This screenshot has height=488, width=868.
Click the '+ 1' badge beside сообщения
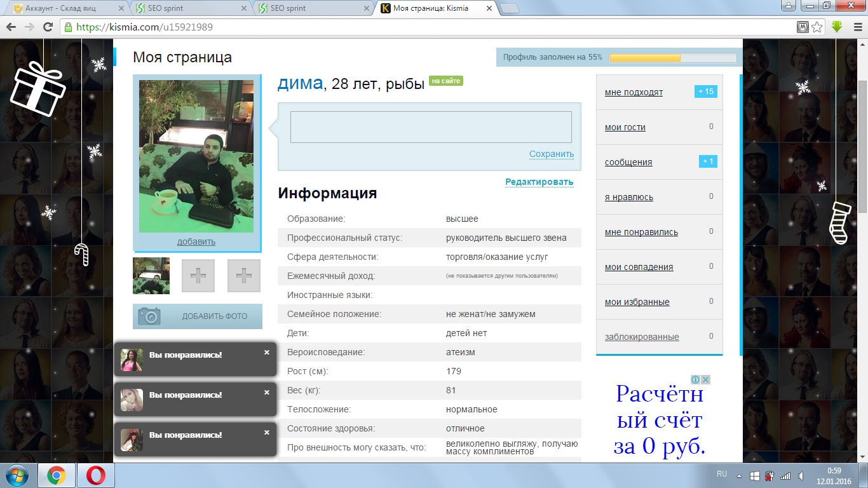click(708, 161)
